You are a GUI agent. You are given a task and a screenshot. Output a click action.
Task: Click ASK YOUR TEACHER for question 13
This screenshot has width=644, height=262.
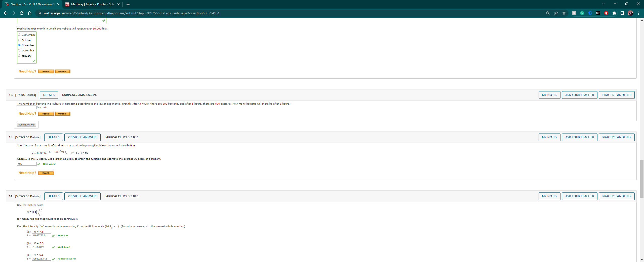point(580,137)
